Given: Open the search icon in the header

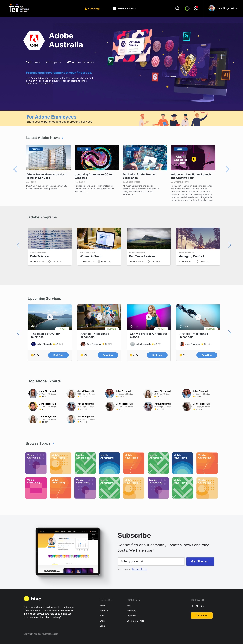Looking at the screenshot, I should pyautogui.click(x=178, y=8).
